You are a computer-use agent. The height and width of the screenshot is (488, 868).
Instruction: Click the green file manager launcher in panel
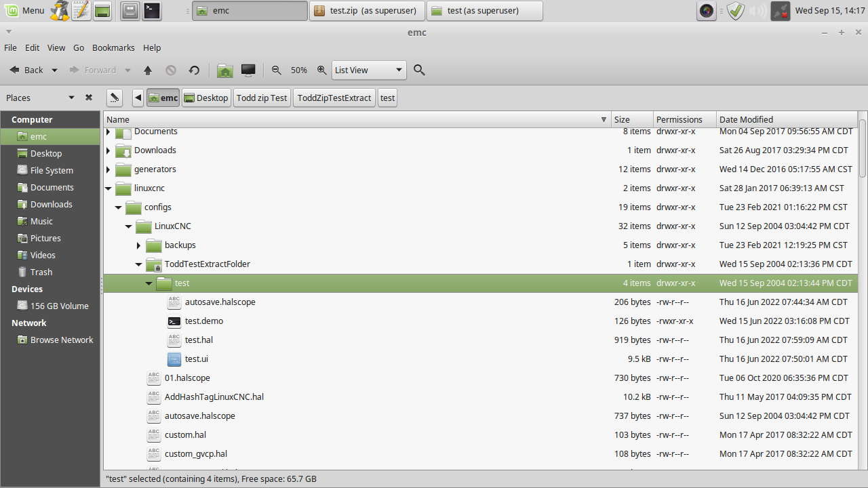[x=102, y=11]
